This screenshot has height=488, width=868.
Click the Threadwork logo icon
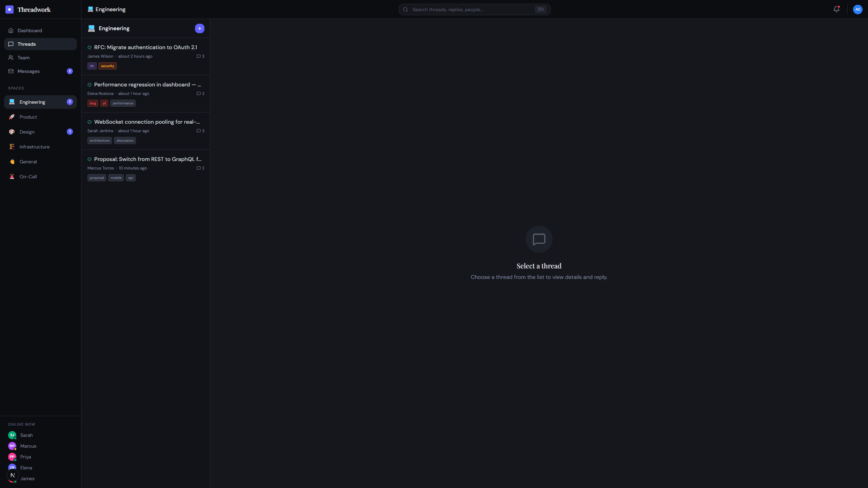tap(9, 9)
